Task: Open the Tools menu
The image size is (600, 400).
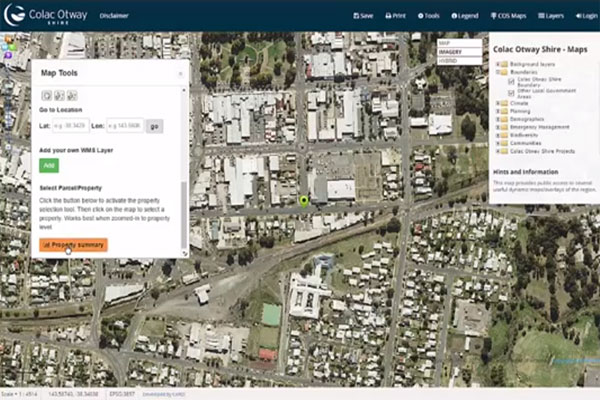Action: coord(429,16)
